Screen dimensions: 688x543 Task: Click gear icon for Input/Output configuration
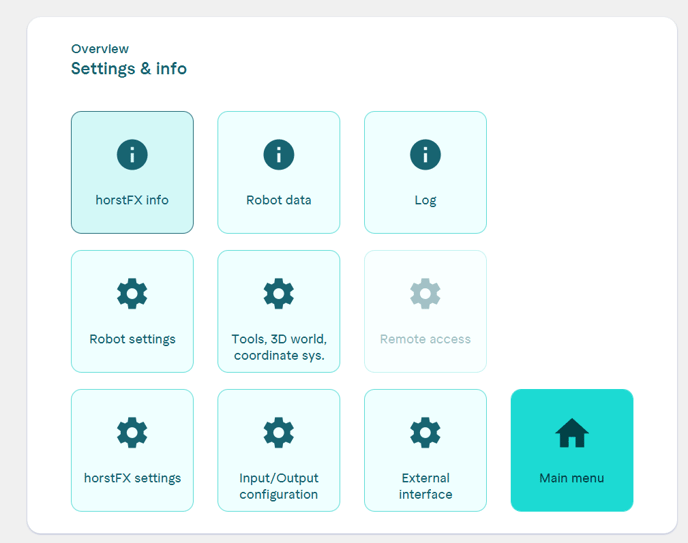(x=278, y=433)
